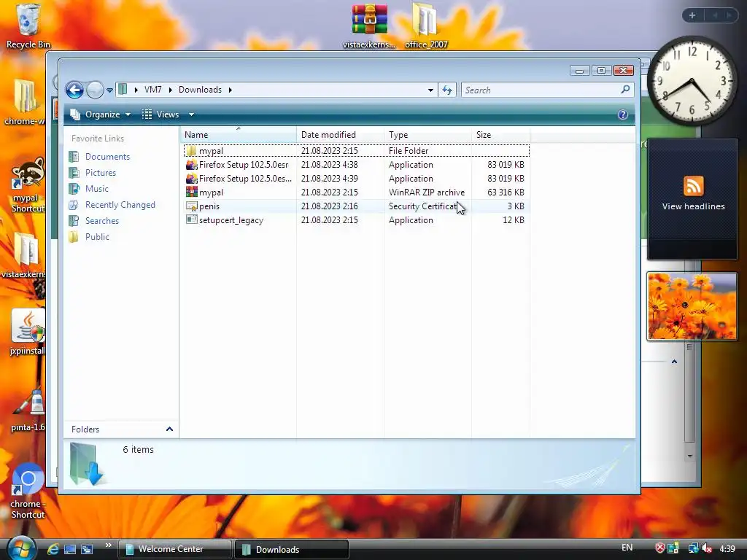
Task: Open Public favorite link
Action: coord(97,237)
